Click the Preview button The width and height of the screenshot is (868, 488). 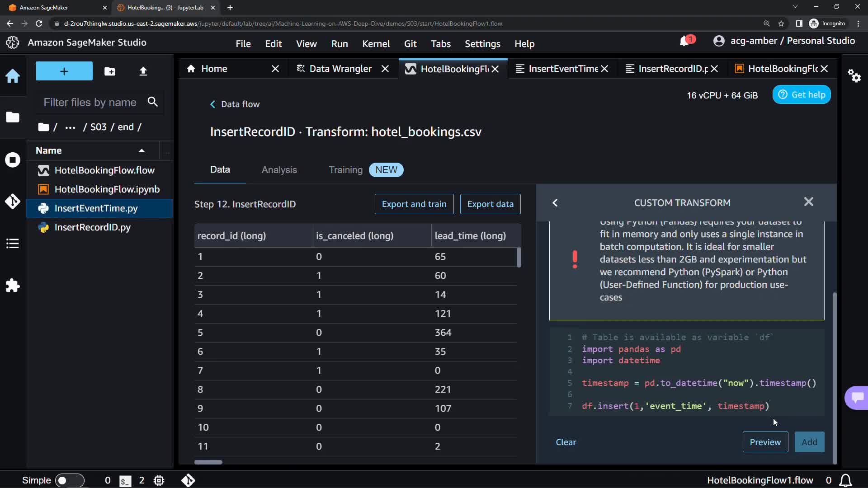(765, 442)
